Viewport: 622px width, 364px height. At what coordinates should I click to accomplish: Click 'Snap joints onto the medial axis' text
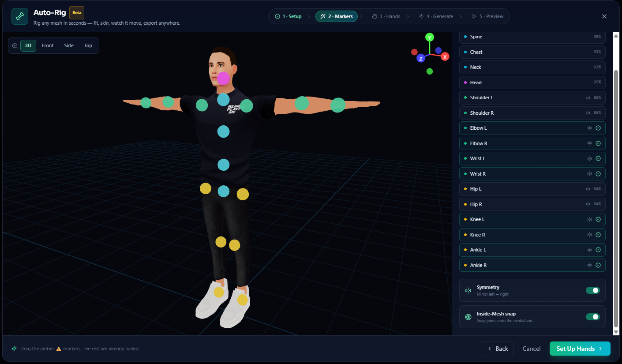coord(505,321)
